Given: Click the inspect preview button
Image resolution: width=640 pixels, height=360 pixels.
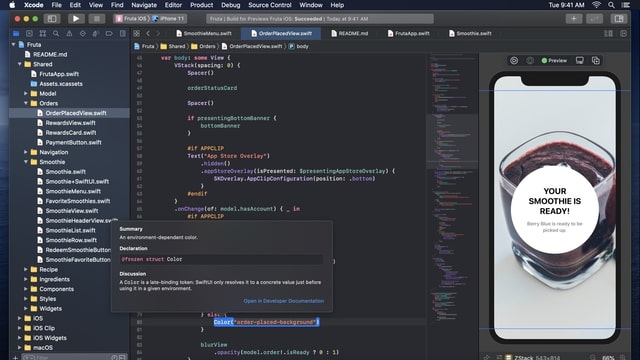Looking at the screenshot, I should pos(530,60).
